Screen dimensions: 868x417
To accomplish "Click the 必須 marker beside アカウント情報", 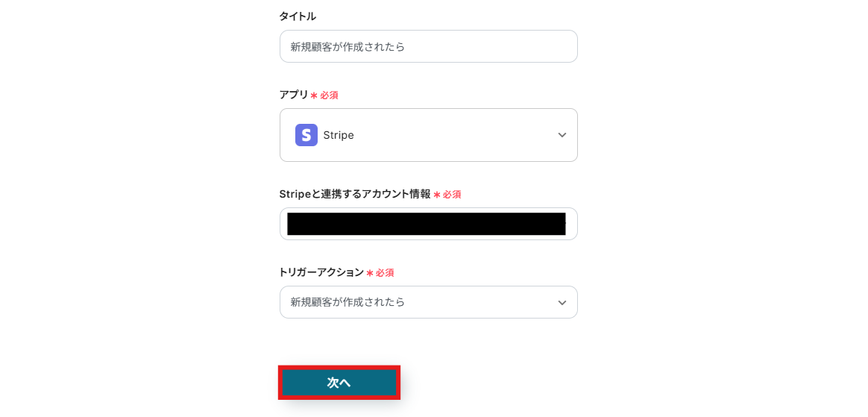I will 452,195.
